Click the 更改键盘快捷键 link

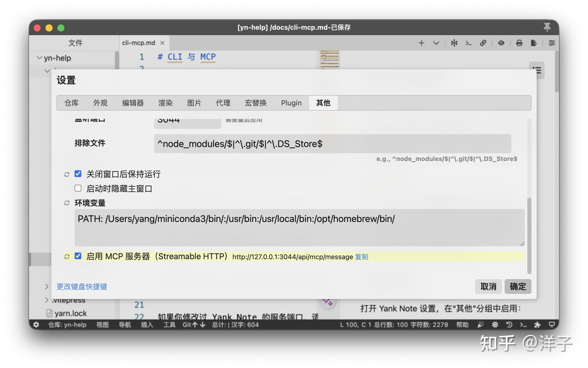pos(82,287)
